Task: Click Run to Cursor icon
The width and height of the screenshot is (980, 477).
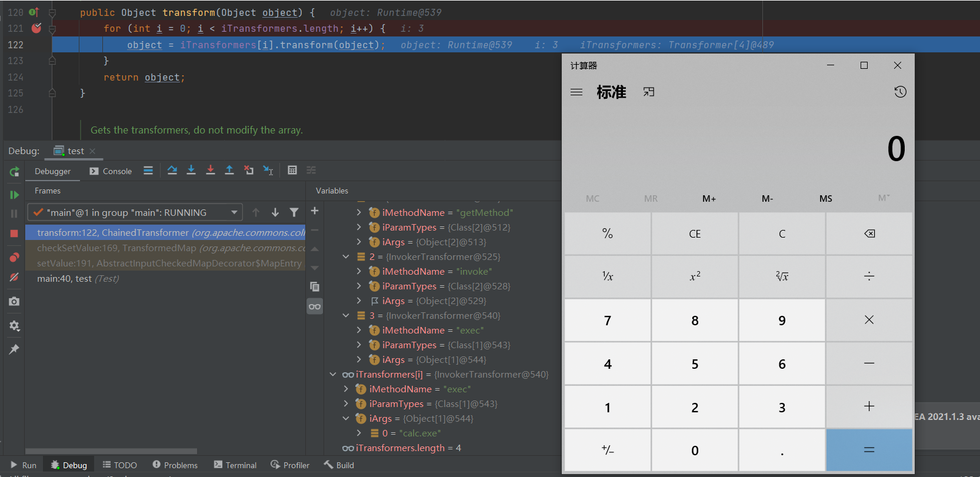Action: (x=268, y=170)
